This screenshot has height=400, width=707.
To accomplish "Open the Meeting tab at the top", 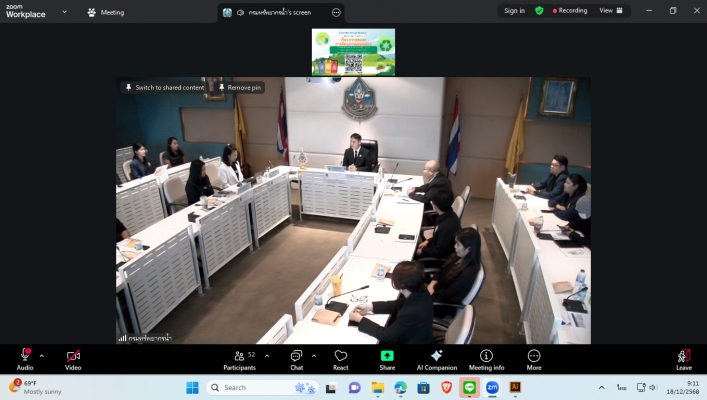I will pos(106,12).
